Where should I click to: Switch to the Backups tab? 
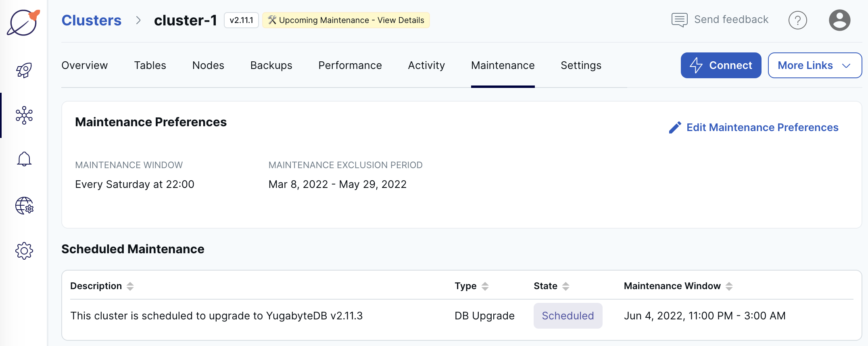click(271, 65)
